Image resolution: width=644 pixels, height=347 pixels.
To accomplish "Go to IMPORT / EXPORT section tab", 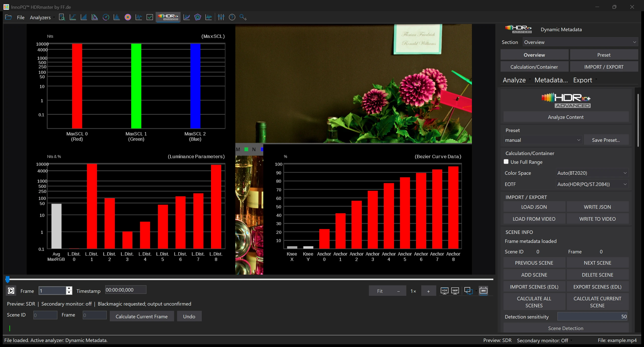I will point(604,67).
